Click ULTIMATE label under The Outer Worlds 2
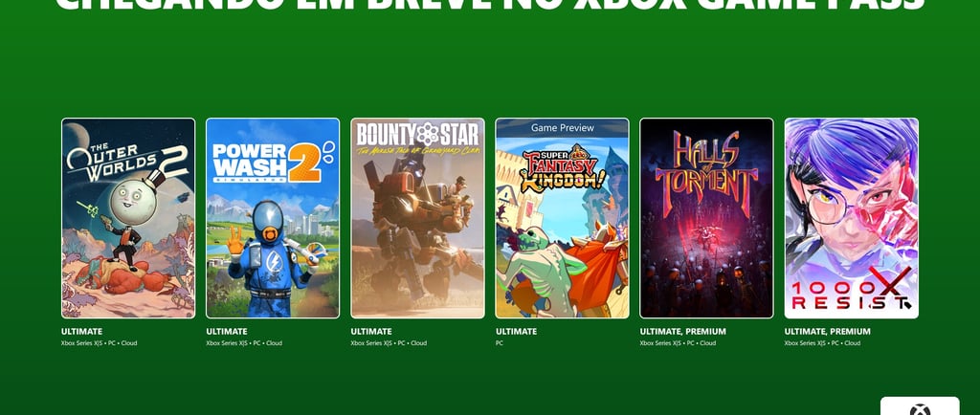The image size is (980, 415). click(x=82, y=332)
